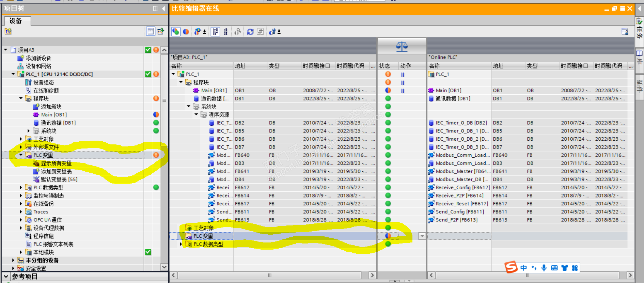Toggle the identical/different objects filter button

point(176,32)
